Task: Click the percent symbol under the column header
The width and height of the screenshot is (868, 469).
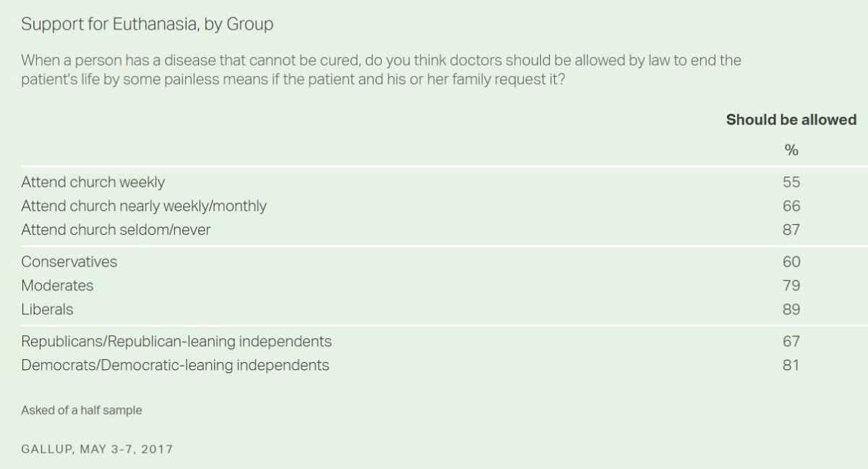Action: pos(791,150)
